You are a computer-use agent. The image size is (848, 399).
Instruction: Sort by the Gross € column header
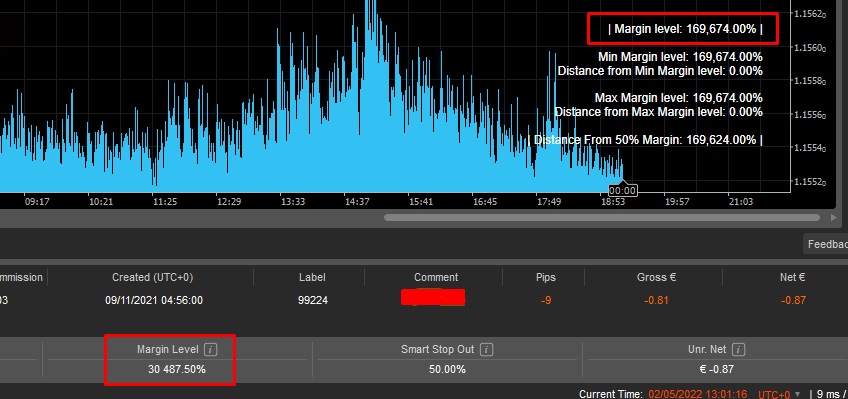coord(657,277)
